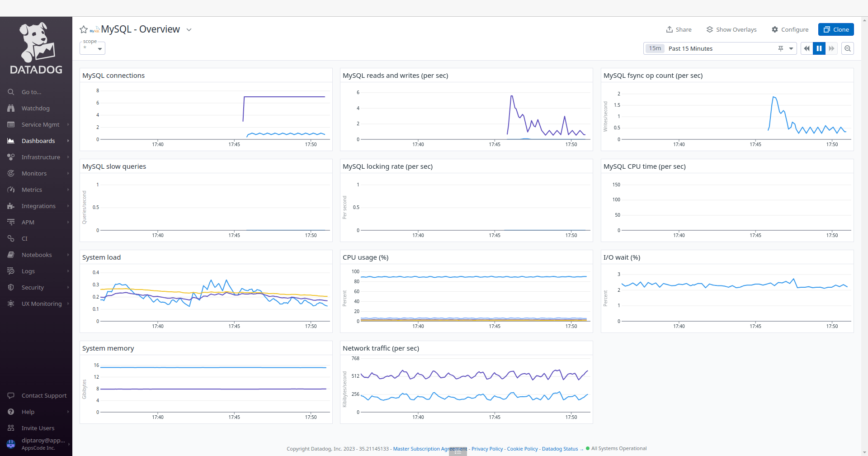The width and height of the screenshot is (868, 456).
Task: Expand the dashboard title dropdown chevron
Action: coord(189,29)
